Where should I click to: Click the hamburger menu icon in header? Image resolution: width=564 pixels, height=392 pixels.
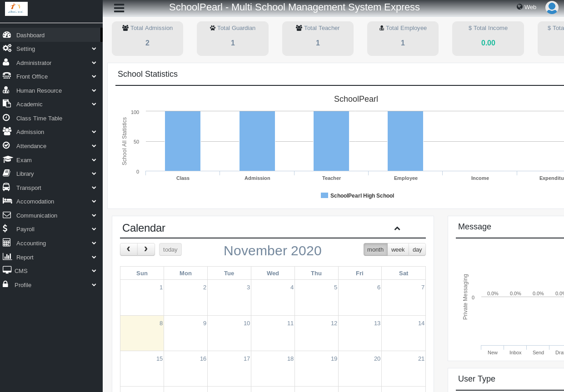pyautogui.click(x=119, y=8)
